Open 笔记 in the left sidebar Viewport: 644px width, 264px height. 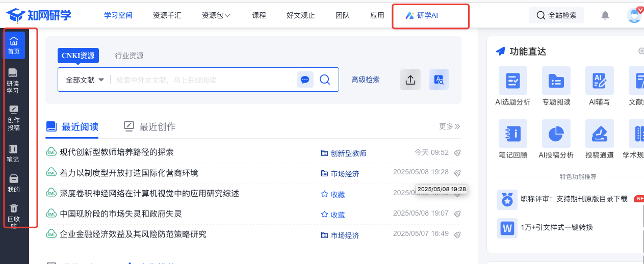pos(13,149)
